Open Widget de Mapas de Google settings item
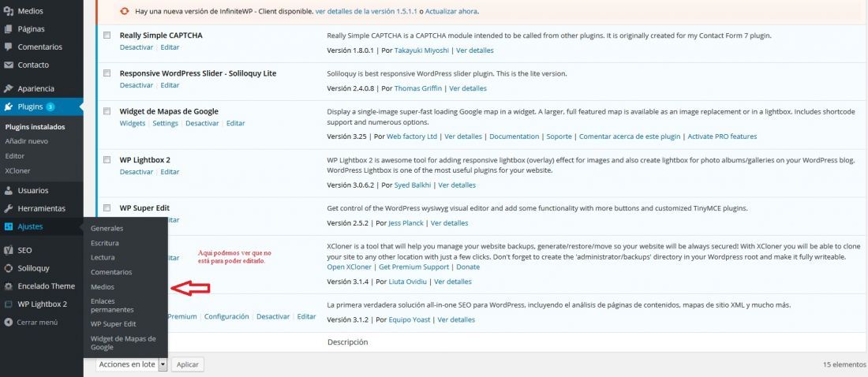 point(123,342)
